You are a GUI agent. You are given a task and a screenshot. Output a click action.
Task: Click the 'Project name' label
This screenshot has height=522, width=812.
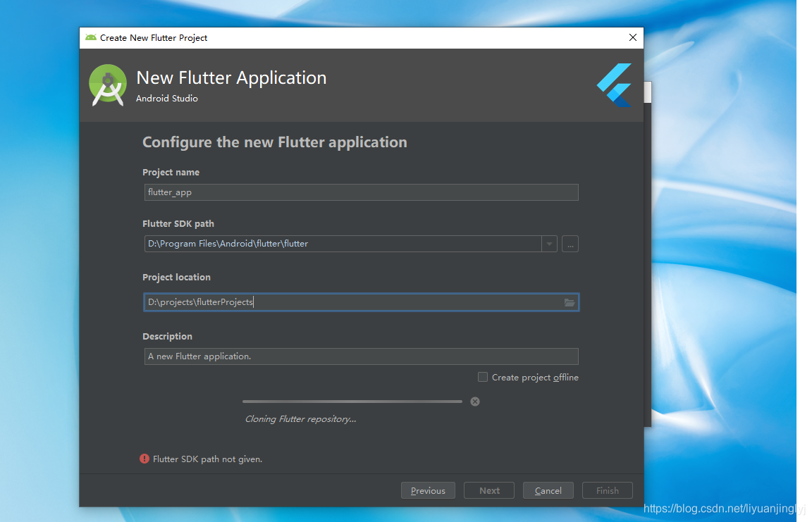(x=171, y=173)
